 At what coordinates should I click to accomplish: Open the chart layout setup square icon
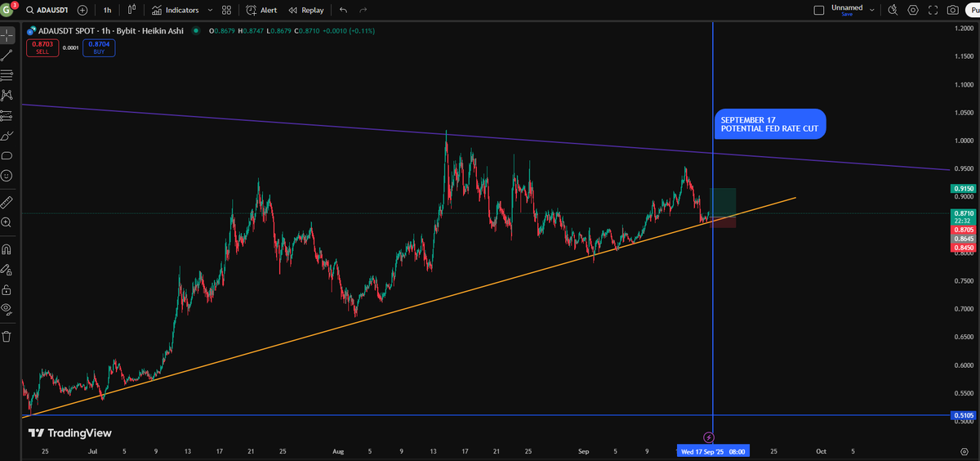(x=819, y=10)
